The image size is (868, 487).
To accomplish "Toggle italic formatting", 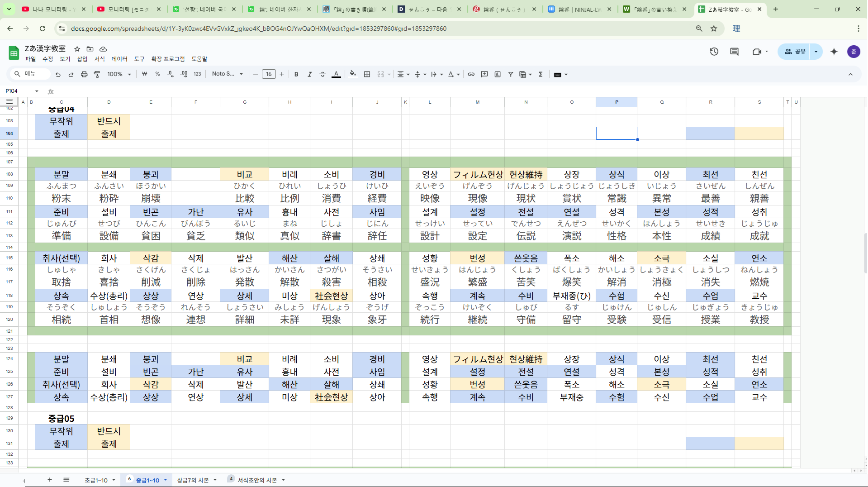I will pyautogui.click(x=309, y=74).
